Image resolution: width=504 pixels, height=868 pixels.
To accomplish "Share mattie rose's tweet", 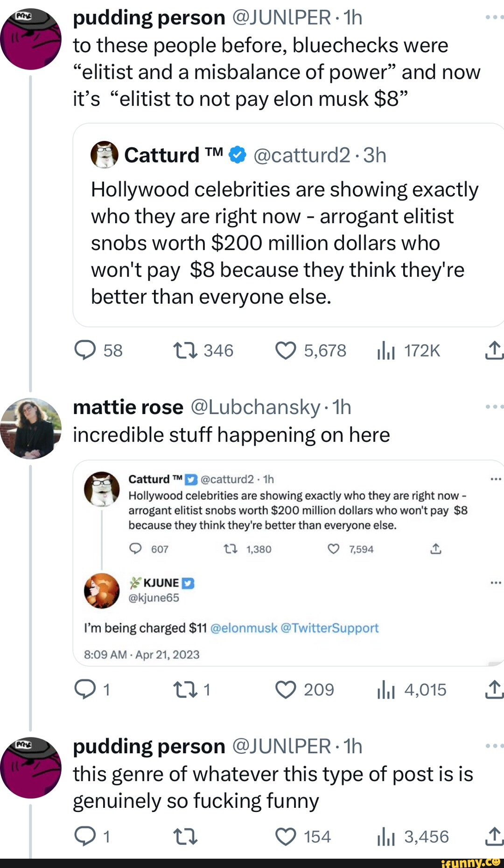I will (x=494, y=689).
